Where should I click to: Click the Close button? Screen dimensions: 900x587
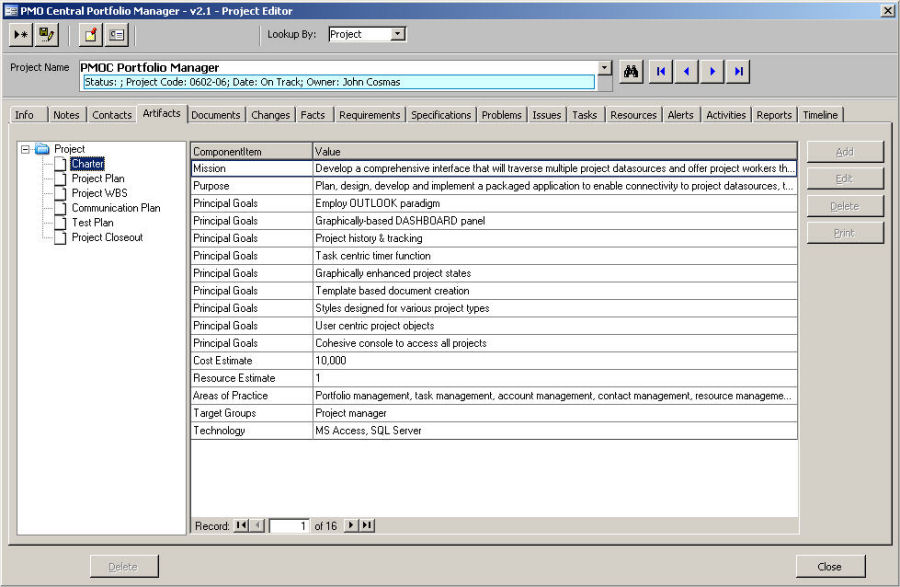point(830,566)
